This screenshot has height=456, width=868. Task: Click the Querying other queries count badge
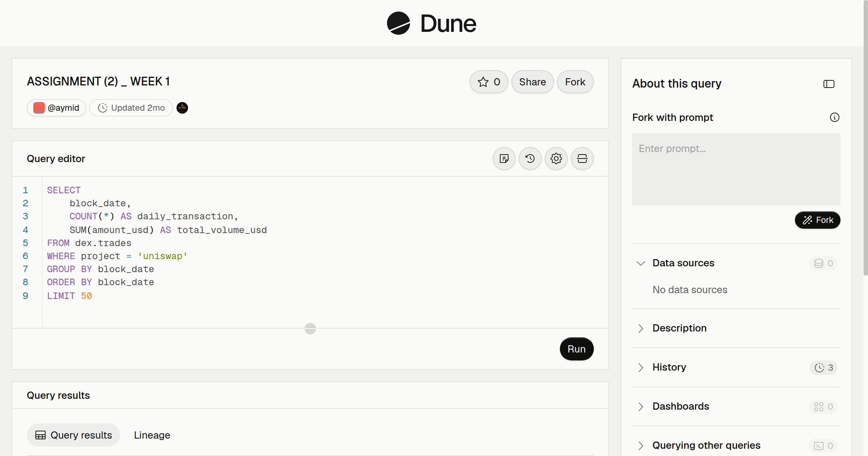click(x=823, y=446)
